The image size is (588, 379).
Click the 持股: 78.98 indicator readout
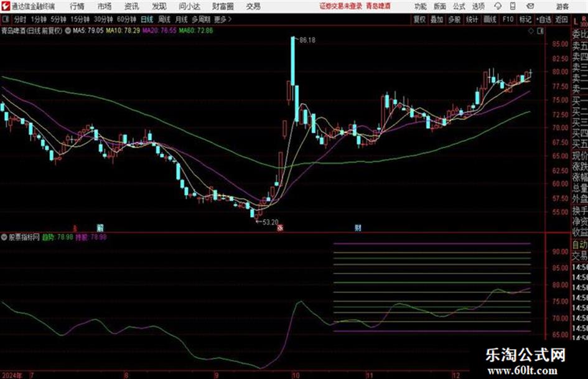pyautogui.click(x=91, y=237)
